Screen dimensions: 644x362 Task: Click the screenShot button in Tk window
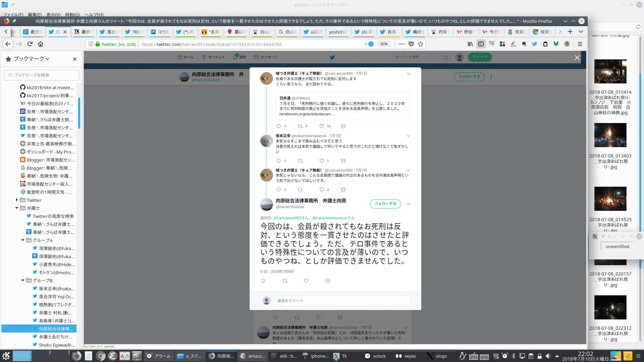(617, 247)
